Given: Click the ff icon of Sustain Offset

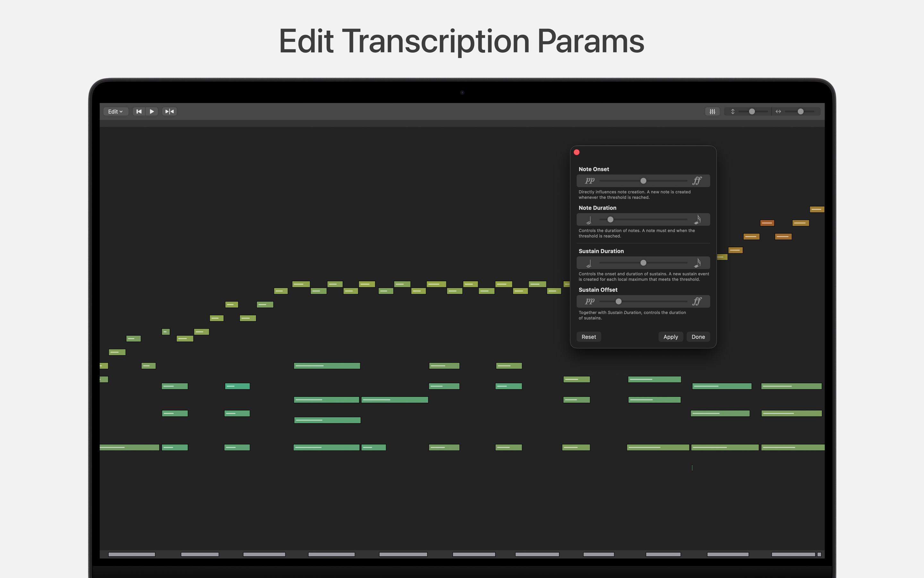Looking at the screenshot, I should click(x=697, y=301).
